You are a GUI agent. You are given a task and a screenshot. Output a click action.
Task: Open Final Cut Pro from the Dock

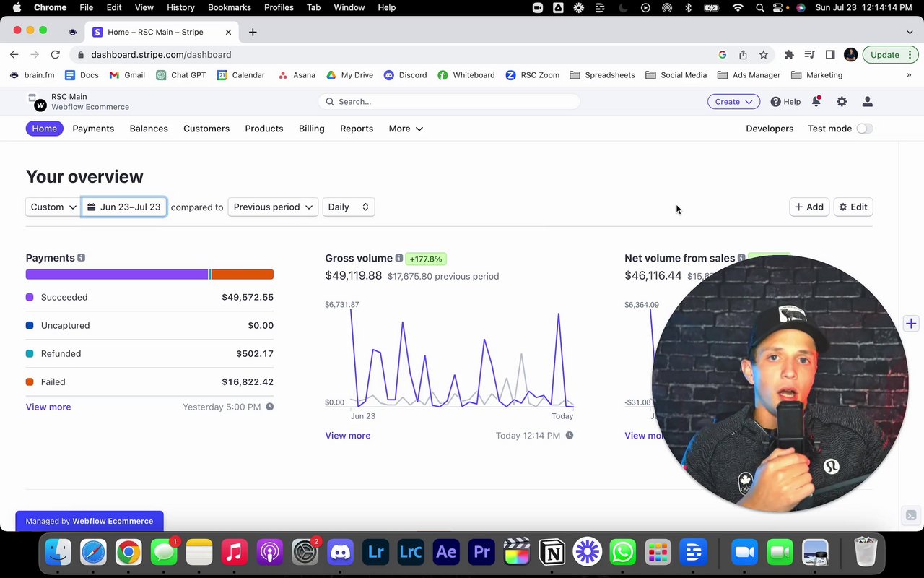point(517,553)
